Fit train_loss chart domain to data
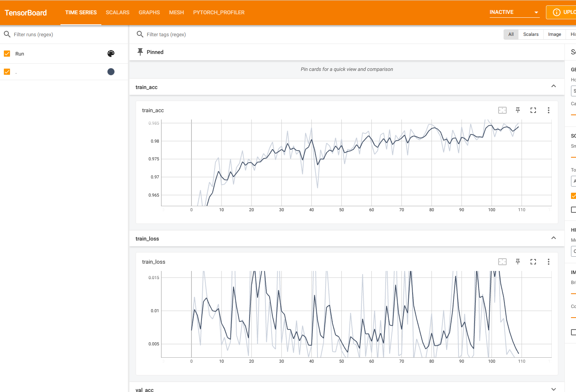 click(x=502, y=262)
